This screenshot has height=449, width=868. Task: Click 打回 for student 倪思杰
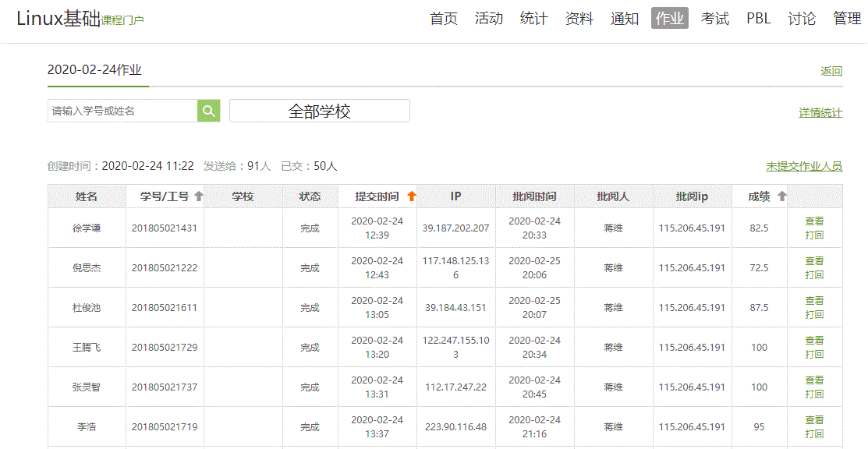point(814,275)
